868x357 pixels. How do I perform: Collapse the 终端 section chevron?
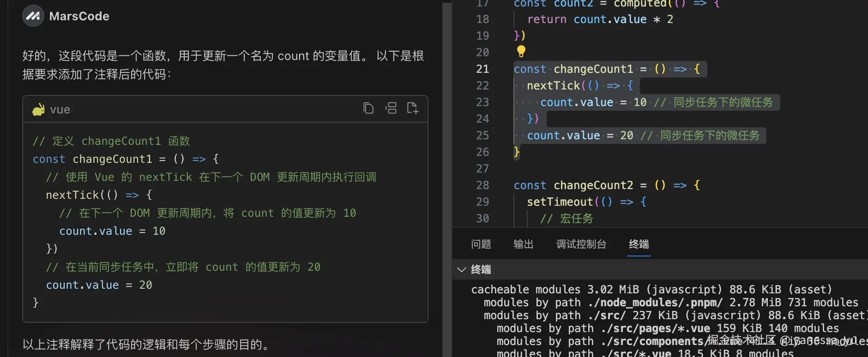(461, 269)
